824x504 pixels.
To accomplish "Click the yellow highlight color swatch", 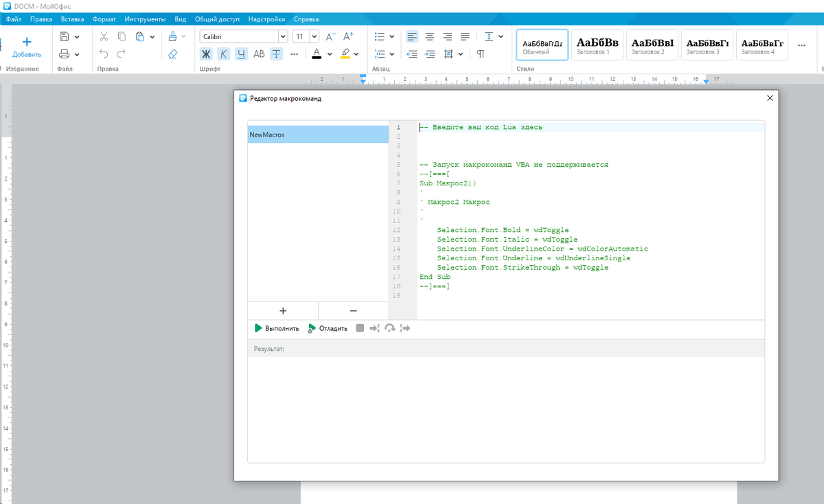I will point(345,54).
